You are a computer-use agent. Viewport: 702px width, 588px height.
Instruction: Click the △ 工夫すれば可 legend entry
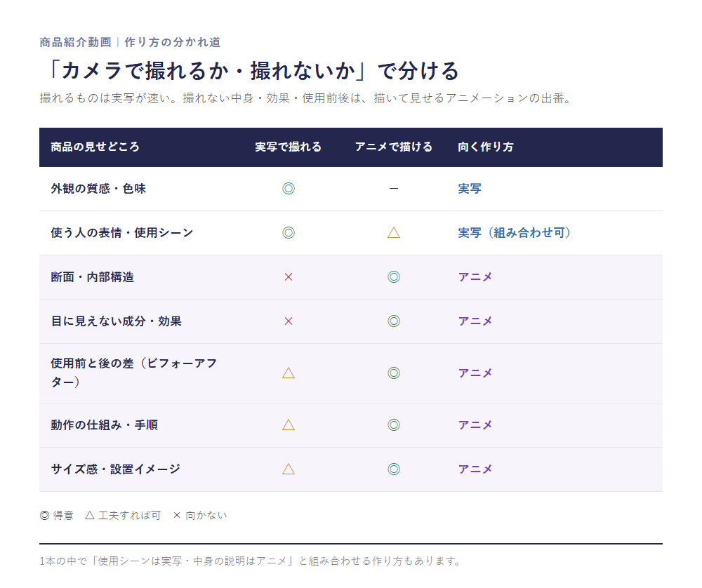pos(123,516)
